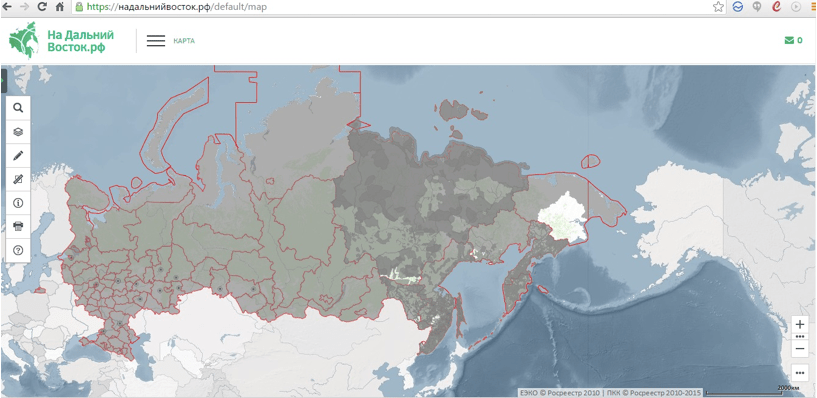Expand the ellipsis between the zoom buttons

pos(800,337)
